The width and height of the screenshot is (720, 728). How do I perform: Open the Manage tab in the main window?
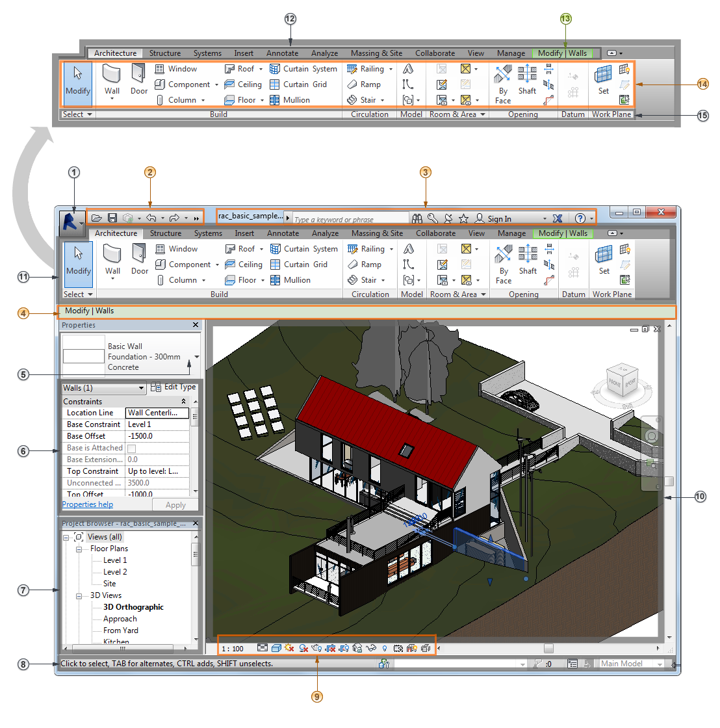click(511, 233)
